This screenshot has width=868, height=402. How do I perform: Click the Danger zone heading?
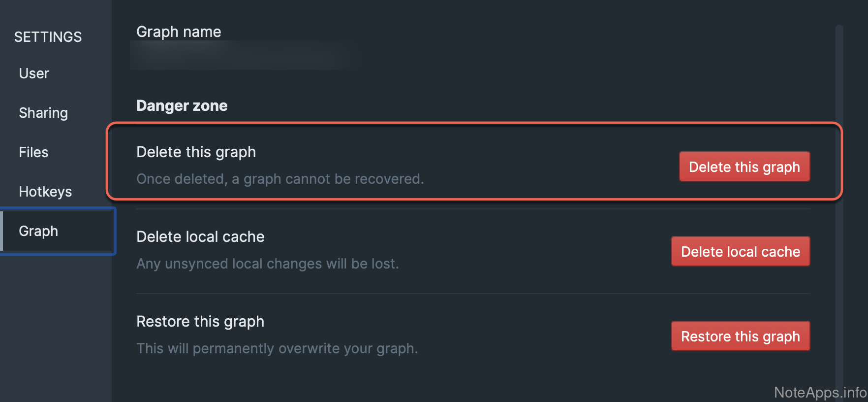click(x=182, y=106)
